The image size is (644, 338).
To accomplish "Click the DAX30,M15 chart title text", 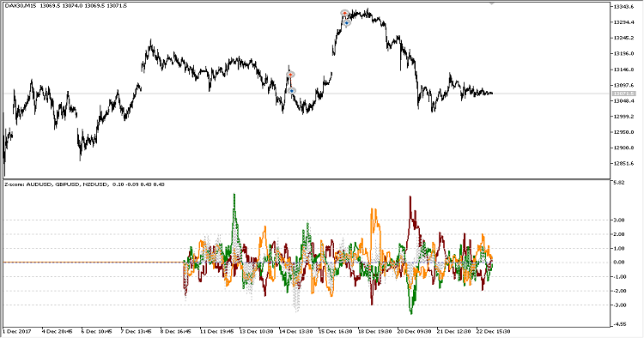I will 20,6.
